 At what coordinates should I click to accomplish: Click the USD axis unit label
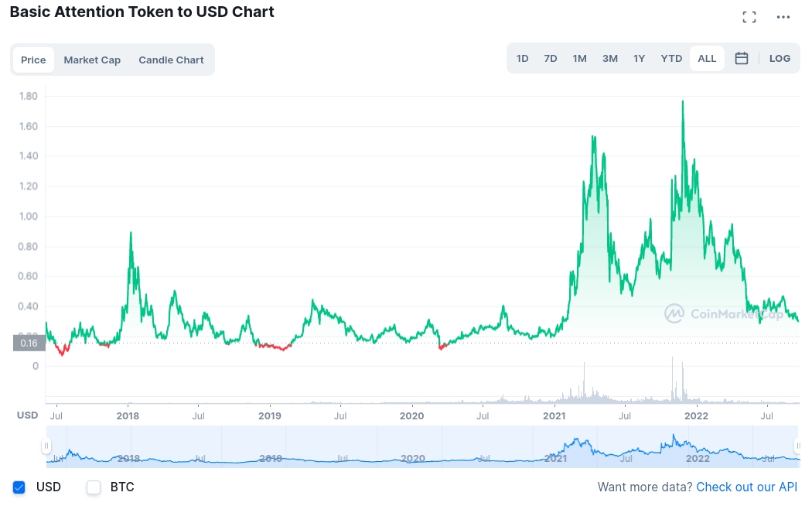(x=27, y=415)
